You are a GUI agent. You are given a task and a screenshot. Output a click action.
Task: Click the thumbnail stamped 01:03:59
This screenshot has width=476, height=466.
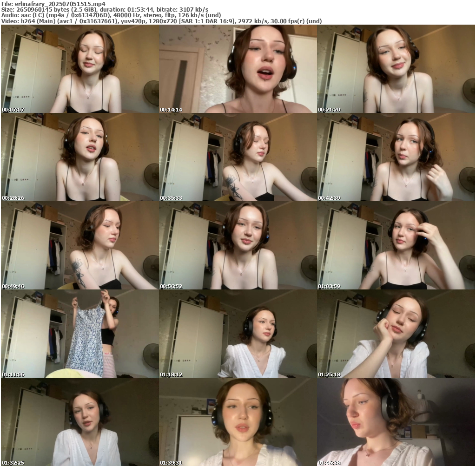[396, 245]
